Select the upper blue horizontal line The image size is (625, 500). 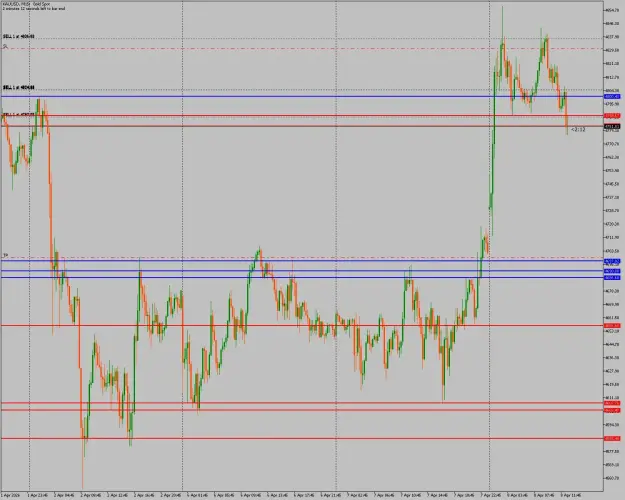coord(302,96)
